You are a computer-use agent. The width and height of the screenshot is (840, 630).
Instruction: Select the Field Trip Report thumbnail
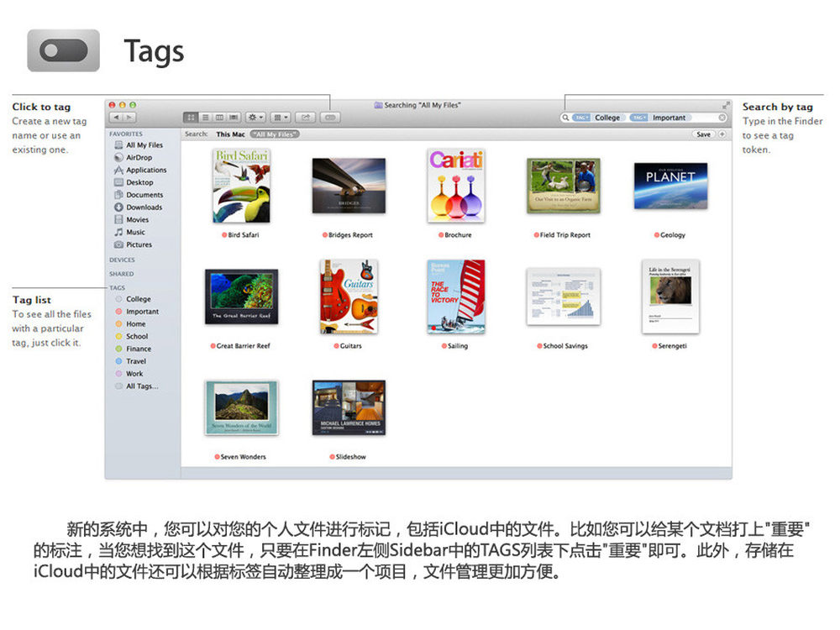coord(564,186)
